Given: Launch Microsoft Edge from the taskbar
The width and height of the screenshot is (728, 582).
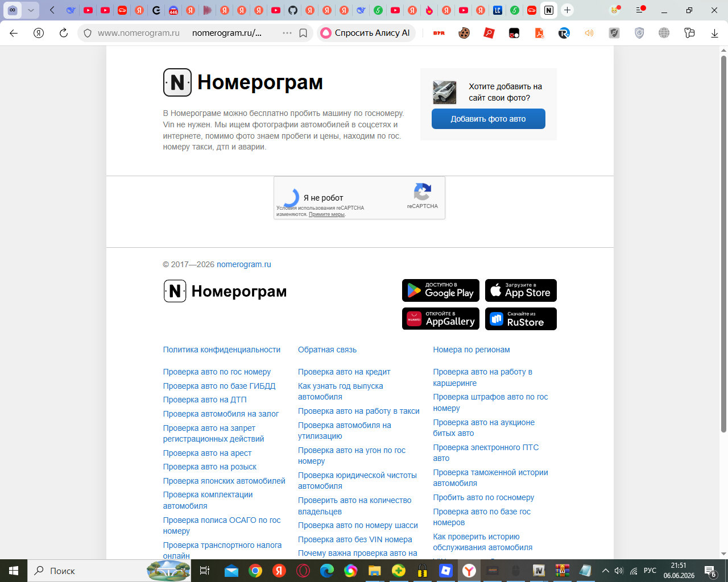Looking at the screenshot, I should pos(327,571).
